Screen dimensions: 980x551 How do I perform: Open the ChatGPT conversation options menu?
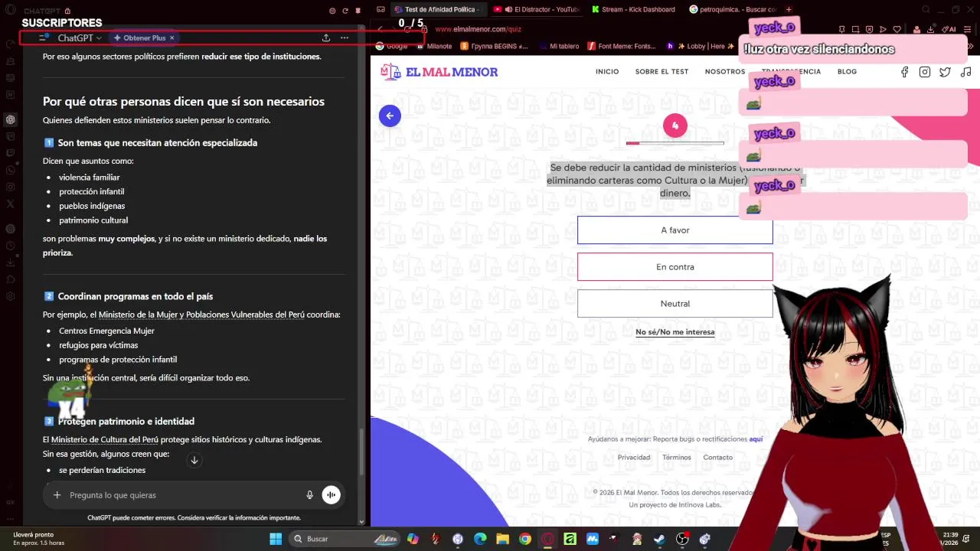pyautogui.click(x=345, y=37)
